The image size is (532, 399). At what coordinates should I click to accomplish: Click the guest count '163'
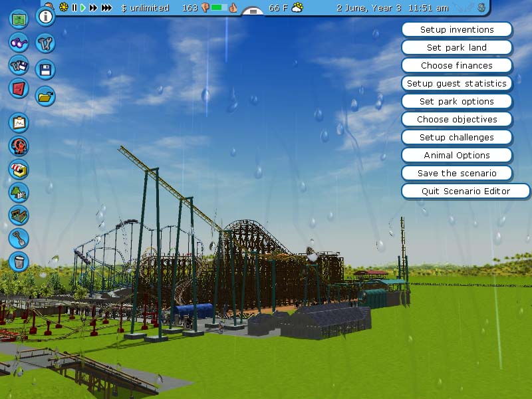click(190, 8)
